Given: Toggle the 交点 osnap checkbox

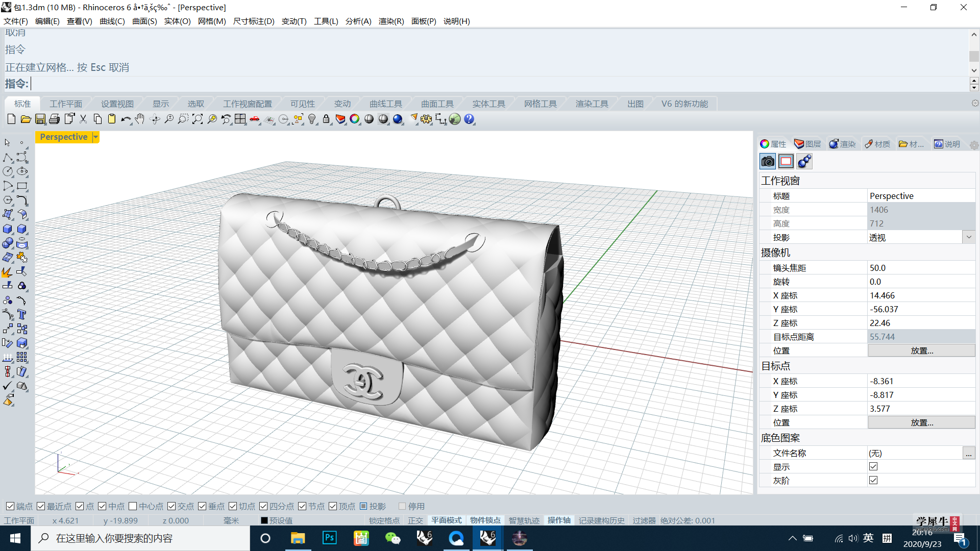Looking at the screenshot, I should [x=171, y=506].
